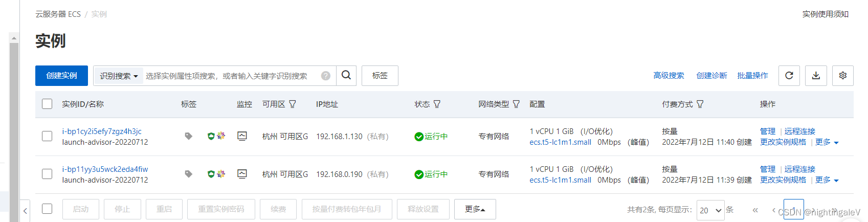Click security shield icon for i-bp1yy3u5wck2eda4fiw

(x=211, y=174)
